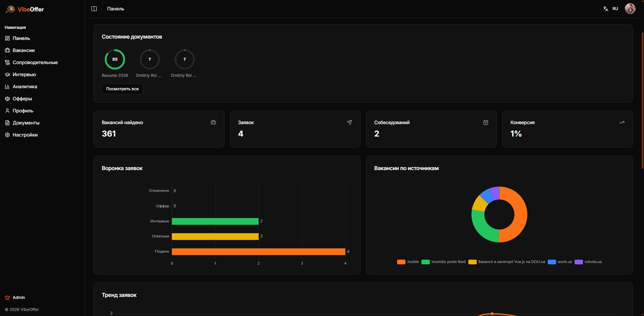
Task: Go to the Офферы section
Action: click(x=22, y=99)
